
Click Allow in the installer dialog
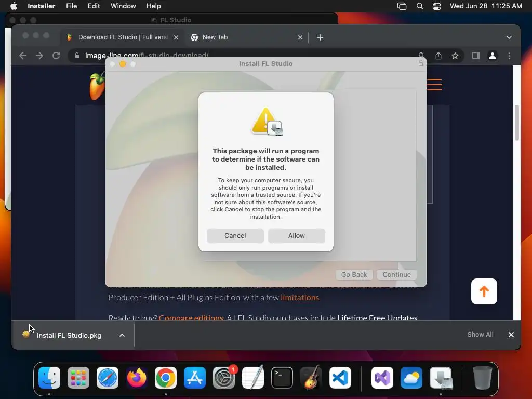point(296,235)
